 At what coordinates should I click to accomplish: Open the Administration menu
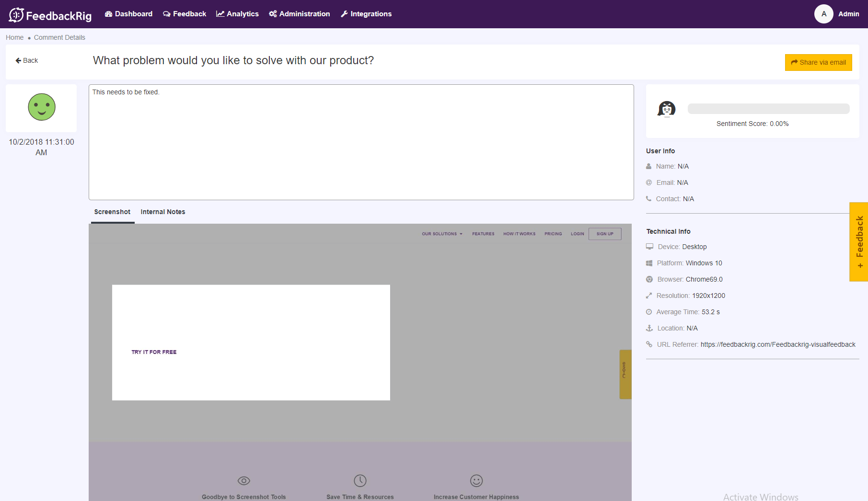300,14
